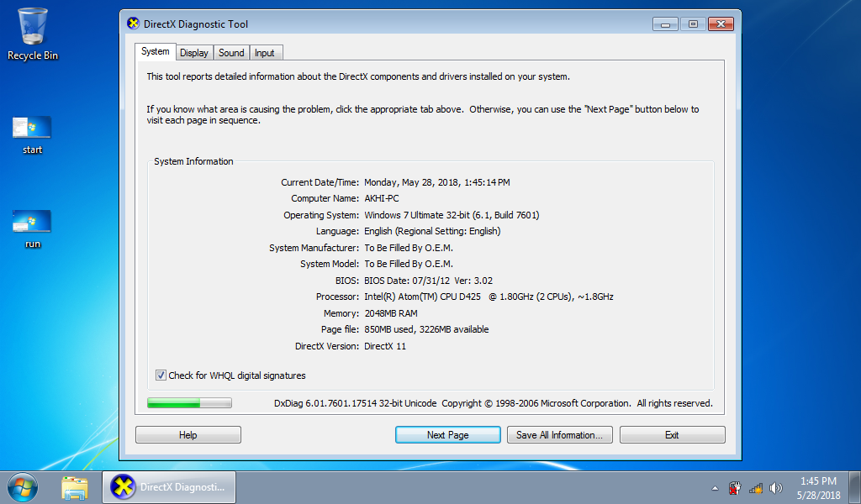Click the '850MB used, 3226MB available' value
Image resolution: width=861 pixels, height=504 pixels.
[426, 329]
